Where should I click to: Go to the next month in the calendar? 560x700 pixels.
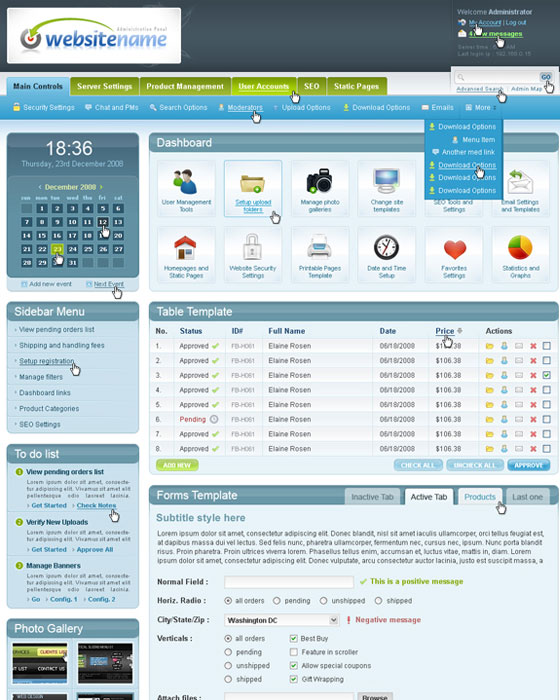101,187
